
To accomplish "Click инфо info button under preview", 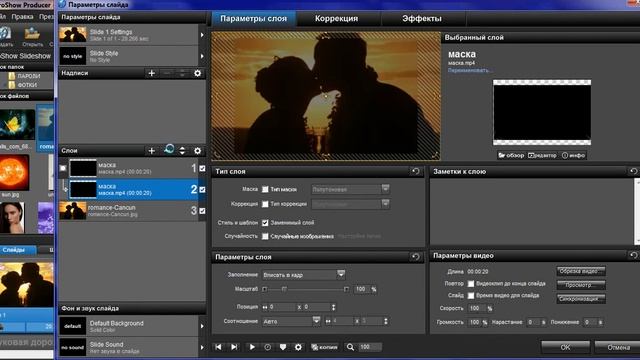I will coord(573,156).
